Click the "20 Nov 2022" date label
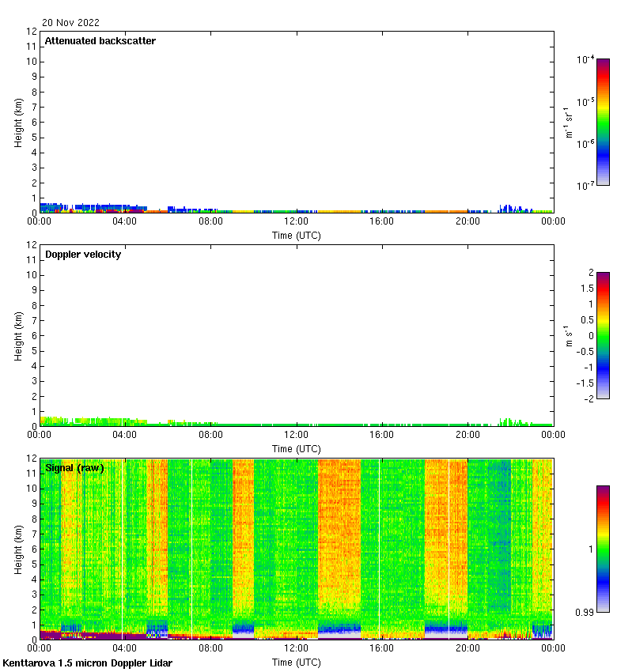The image size is (617, 672). [70, 23]
